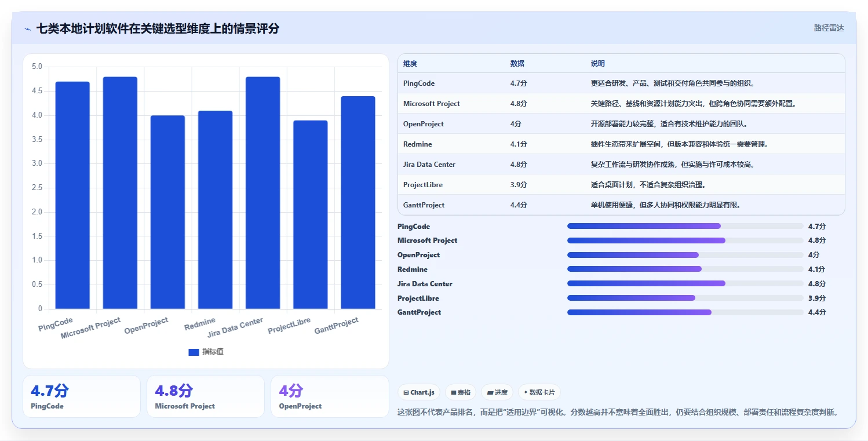
Task: Click the OpenProject progress bar
Action: (685, 255)
